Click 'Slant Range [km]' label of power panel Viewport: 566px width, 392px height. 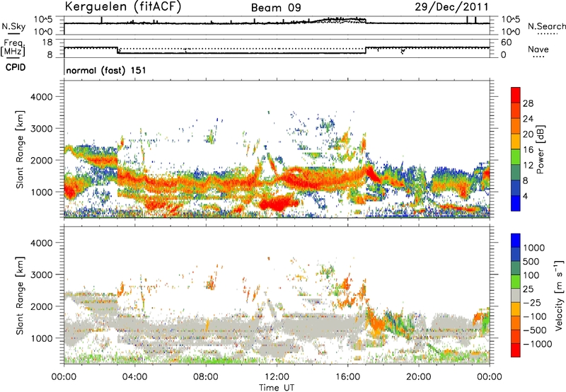coord(20,149)
